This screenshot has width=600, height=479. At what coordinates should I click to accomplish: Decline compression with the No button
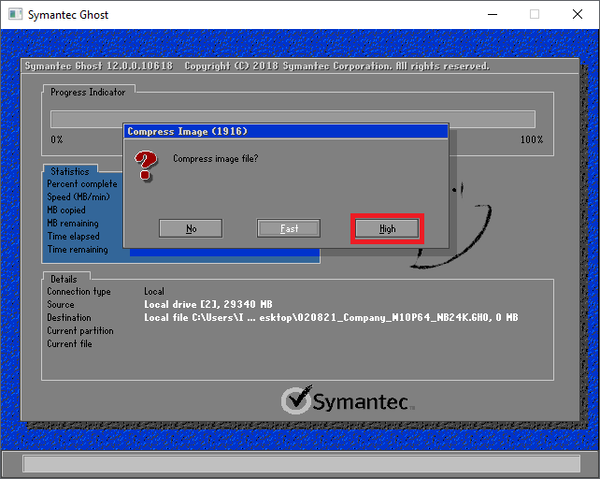[x=191, y=228]
